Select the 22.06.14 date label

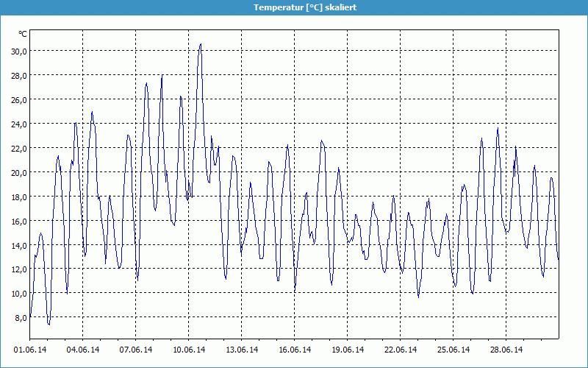coord(401,350)
